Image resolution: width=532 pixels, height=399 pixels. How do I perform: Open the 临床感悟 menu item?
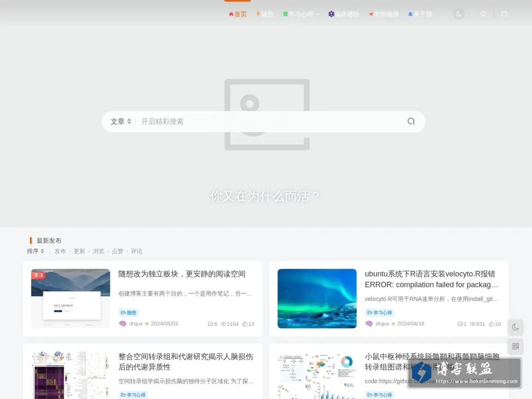point(344,14)
